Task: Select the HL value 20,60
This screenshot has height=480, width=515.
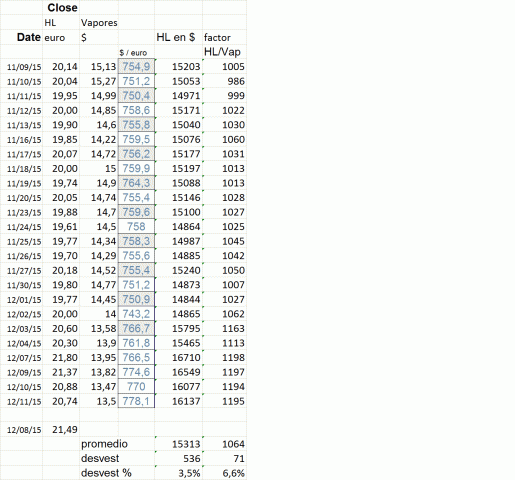Action: pyautogui.click(x=65, y=329)
